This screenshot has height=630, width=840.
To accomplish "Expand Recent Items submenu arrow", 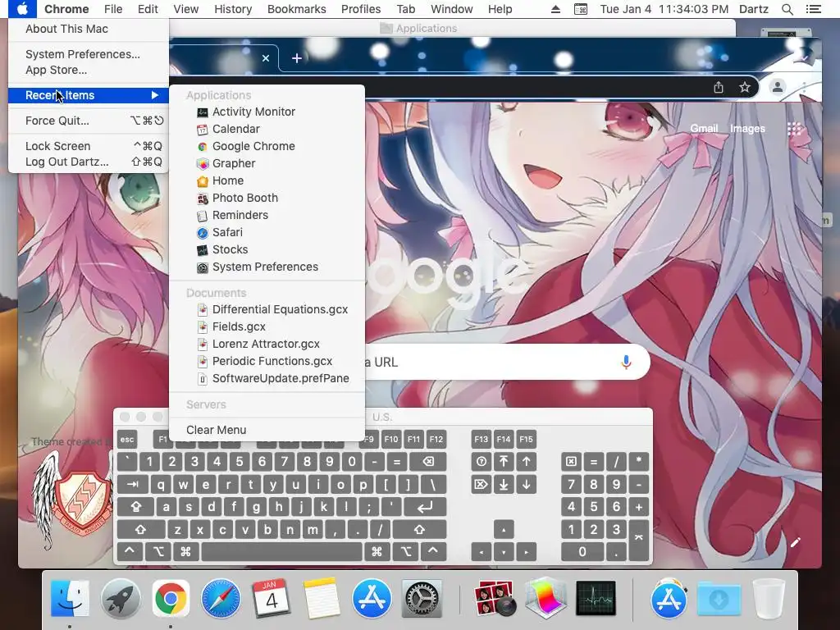I will coord(155,95).
